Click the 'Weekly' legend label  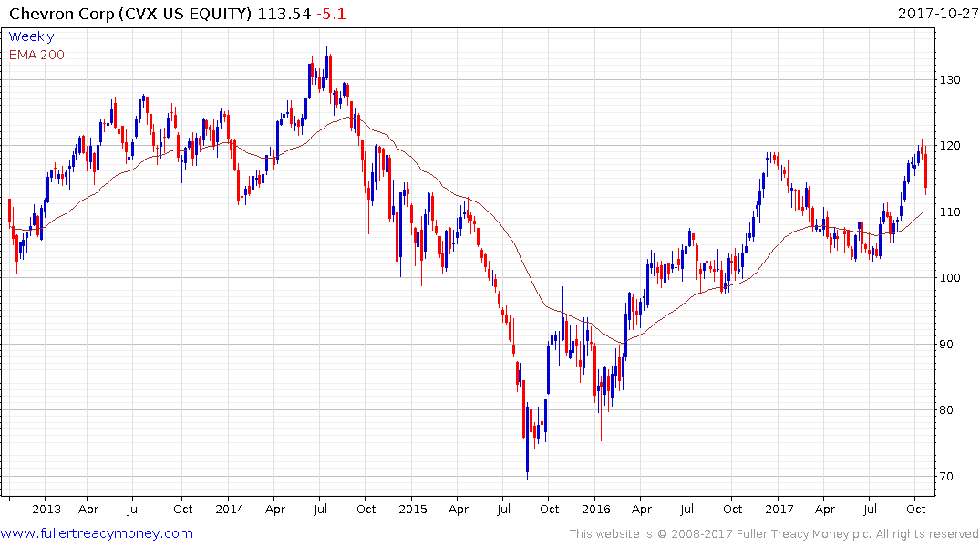pos(31,36)
